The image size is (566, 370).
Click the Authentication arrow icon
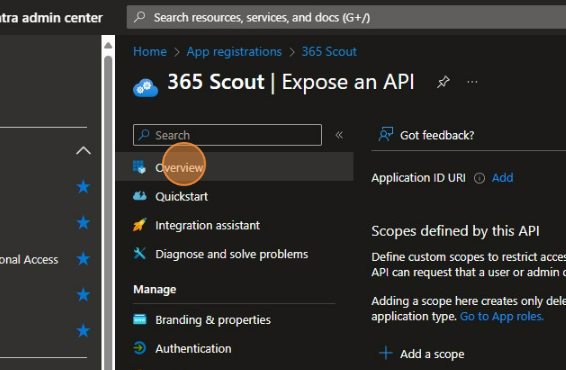[x=140, y=348]
